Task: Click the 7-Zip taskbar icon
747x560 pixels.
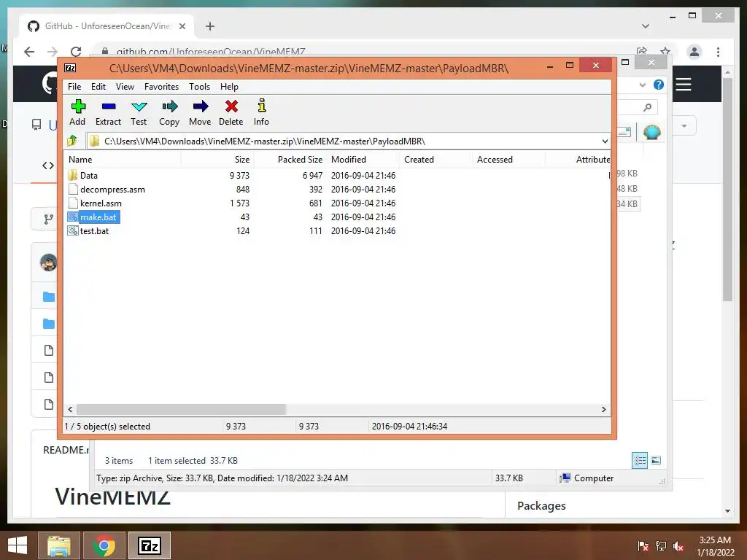Action: [150, 545]
